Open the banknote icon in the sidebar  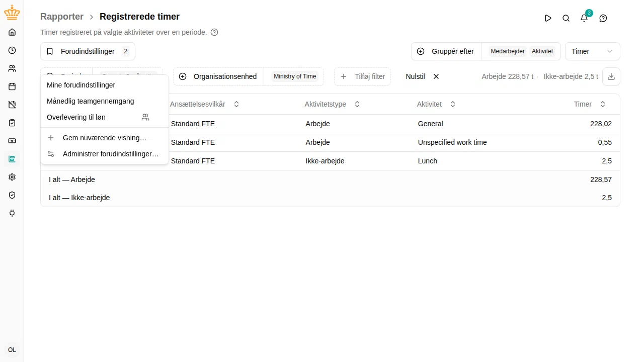(x=12, y=141)
